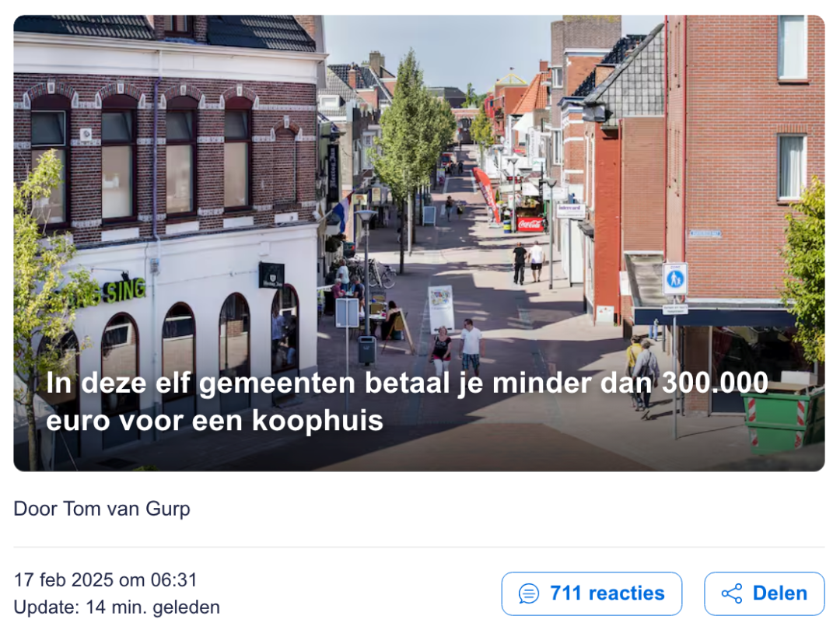The width and height of the screenshot is (840, 630).
Task: Click the publish date 17 feb 2025
Action: tap(63, 579)
